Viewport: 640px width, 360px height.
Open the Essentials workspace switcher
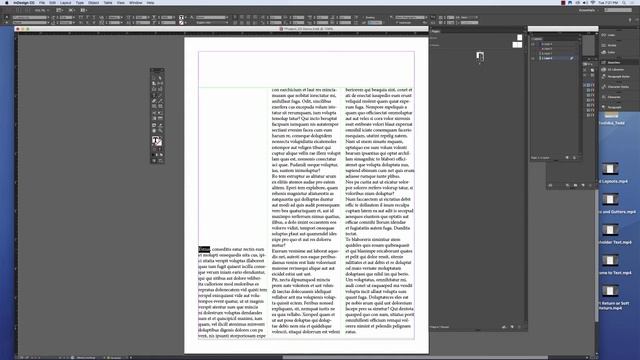point(588,10)
